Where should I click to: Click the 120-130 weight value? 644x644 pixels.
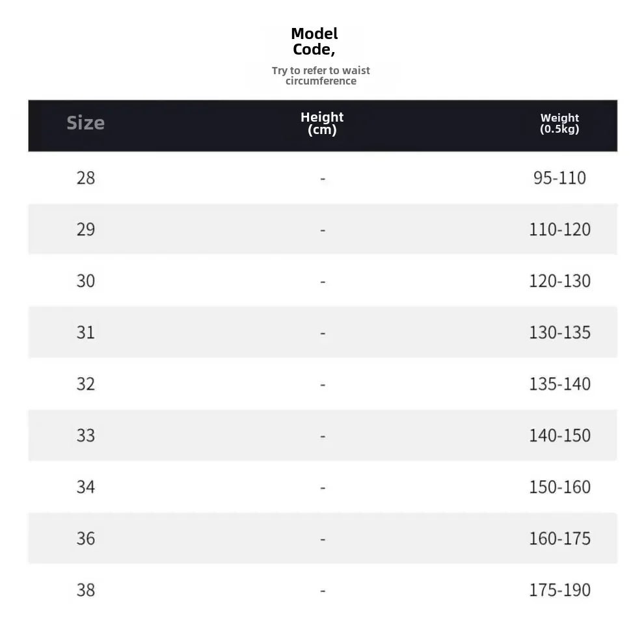[559, 280]
